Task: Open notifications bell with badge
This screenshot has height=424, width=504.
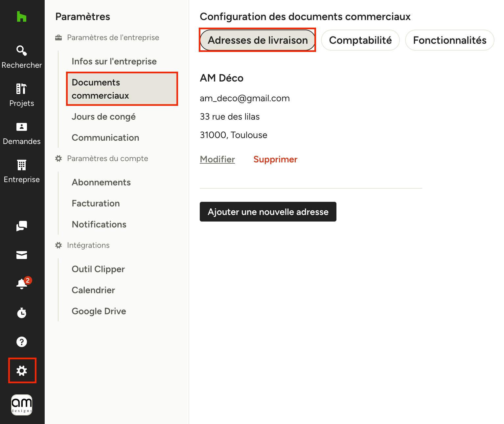Action: (x=22, y=283)
